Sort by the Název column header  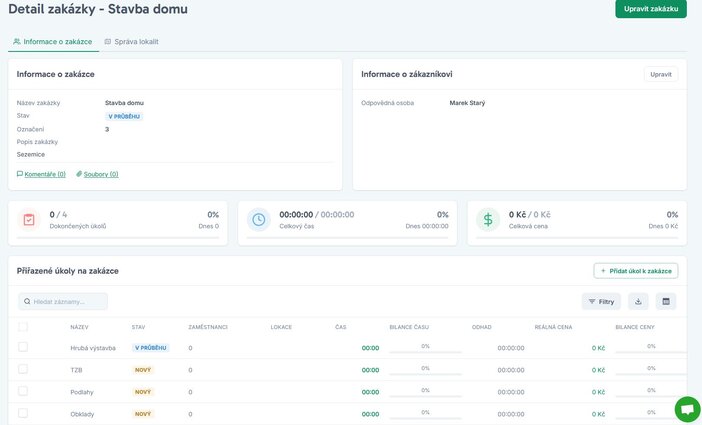coord(79,327)
